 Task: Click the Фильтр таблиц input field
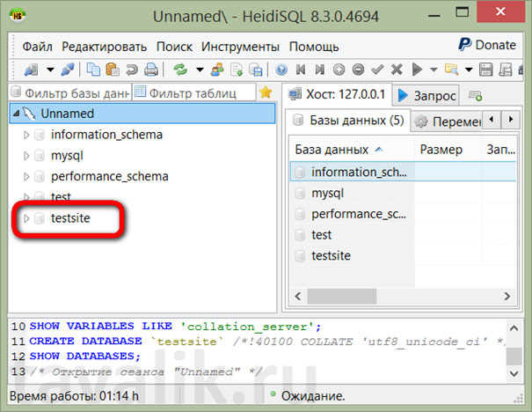point(194,92)
